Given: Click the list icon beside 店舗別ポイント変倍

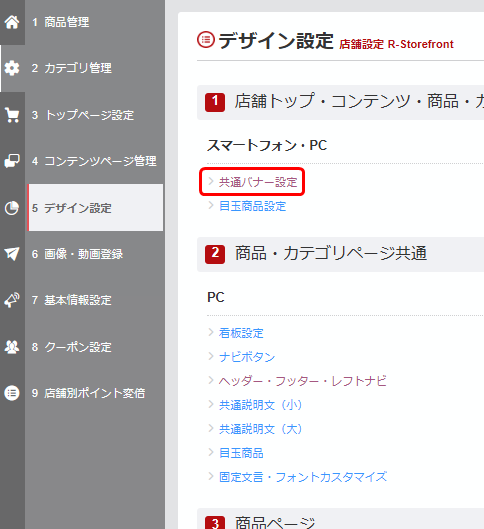Looking at the screenshot, I should 12,393.
